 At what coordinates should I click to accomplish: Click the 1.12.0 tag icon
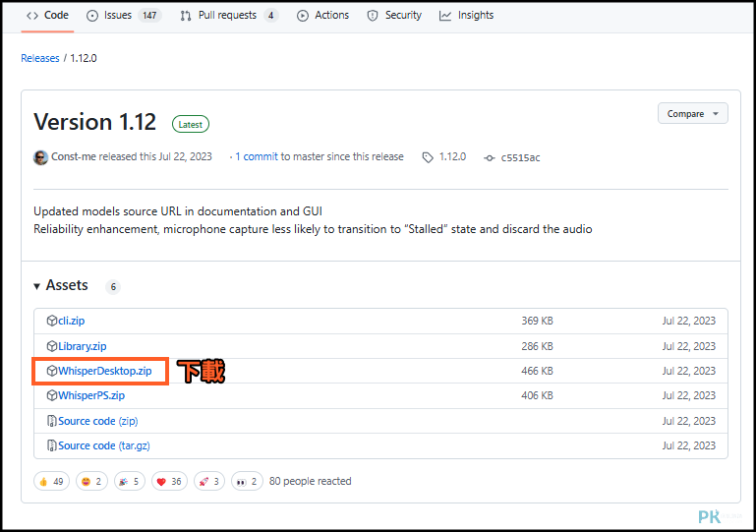pyautogui.click(x=428, y=157)
